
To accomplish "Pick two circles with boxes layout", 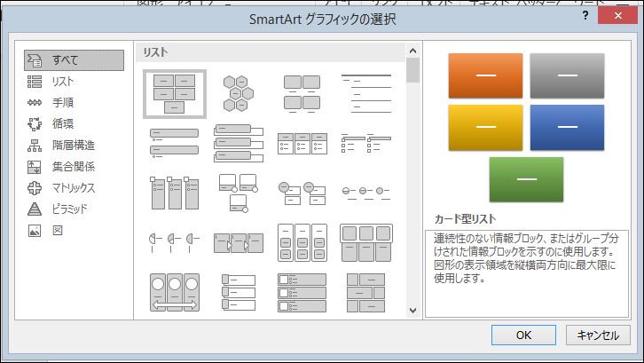I will coord(302,193).
